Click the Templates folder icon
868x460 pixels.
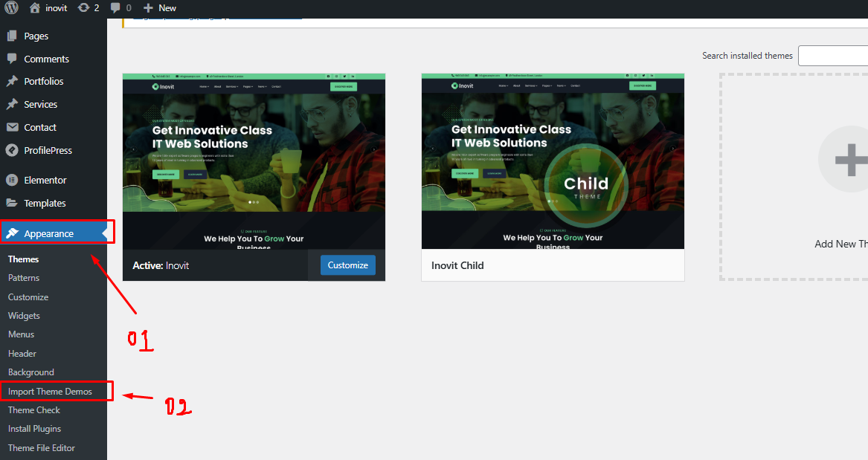(12, 203)
